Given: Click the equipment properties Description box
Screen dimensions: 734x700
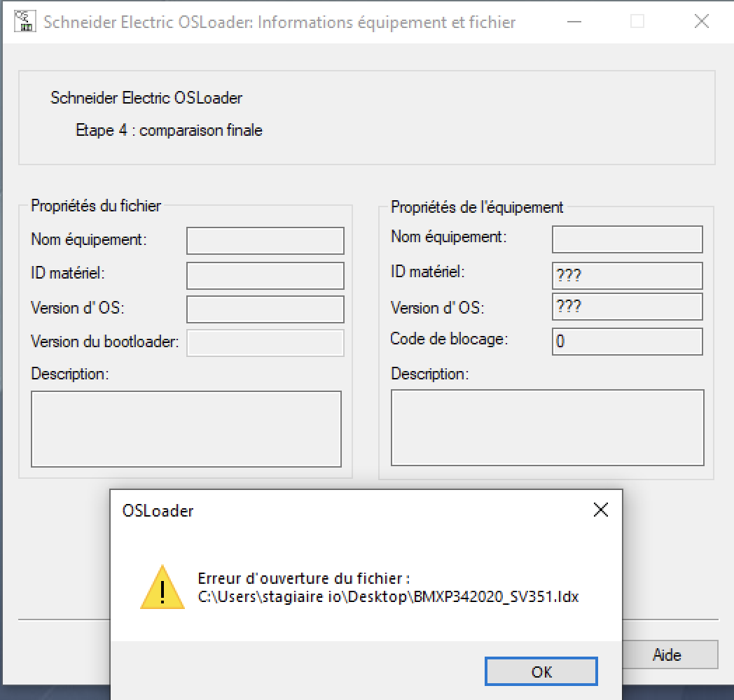Looking at the screenshot, I should (x=546, y=427).
